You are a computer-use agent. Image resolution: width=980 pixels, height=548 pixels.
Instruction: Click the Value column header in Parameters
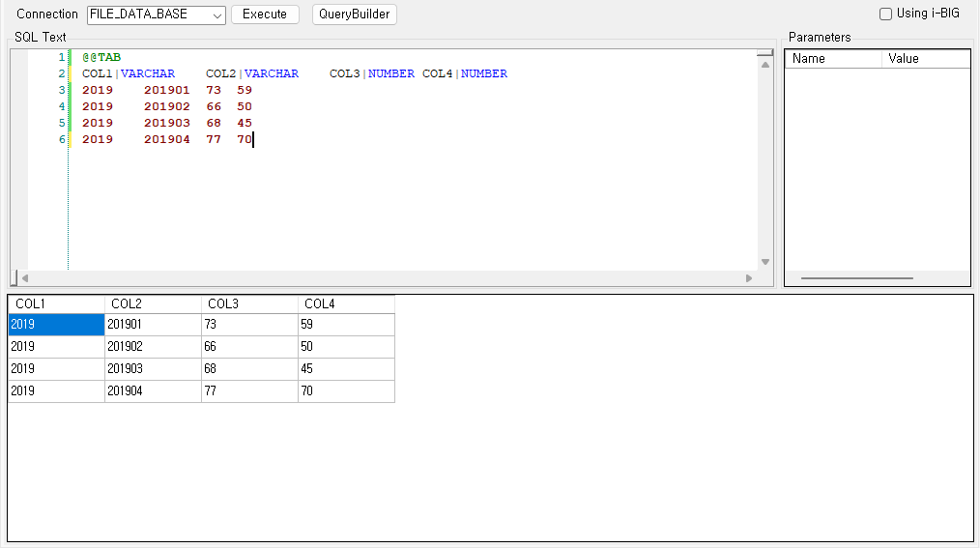point(925,59)
